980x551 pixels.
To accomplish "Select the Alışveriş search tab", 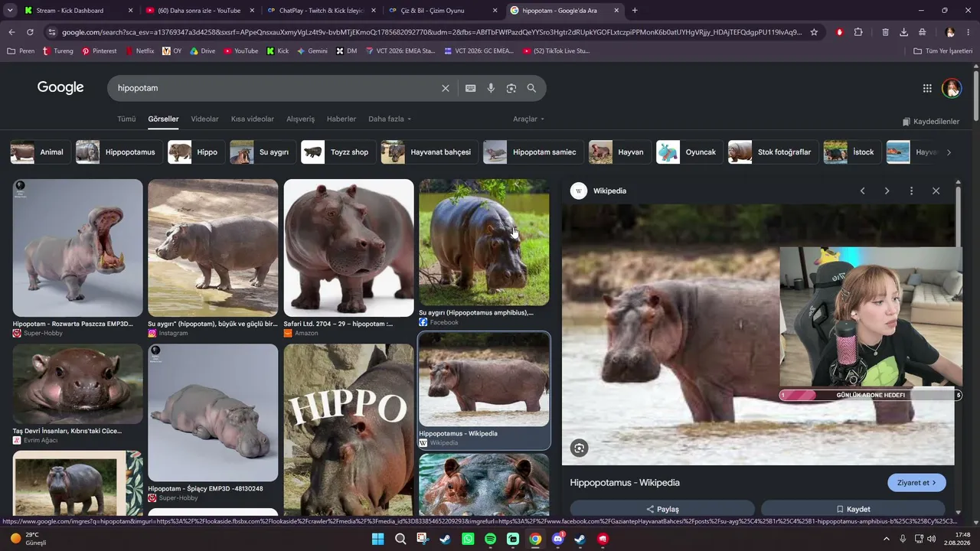I will 300,119.
